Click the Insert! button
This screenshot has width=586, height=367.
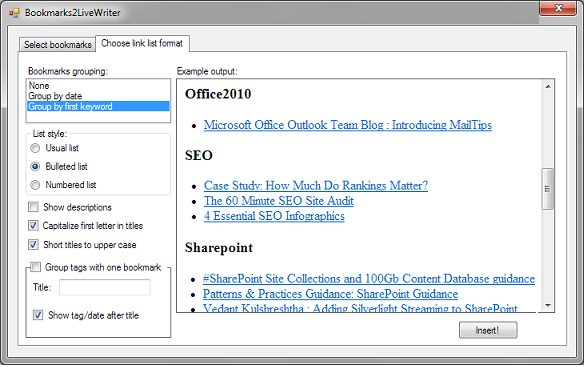click(x=488, y=330)
